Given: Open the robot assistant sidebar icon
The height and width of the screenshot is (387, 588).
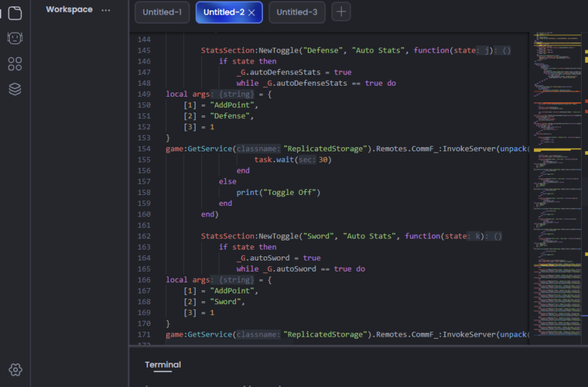Looking at the screenshot, I should point(15,38).
